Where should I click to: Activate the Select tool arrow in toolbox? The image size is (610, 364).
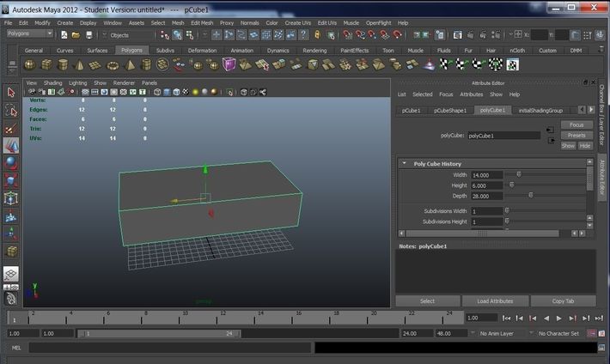coord(11,92)
